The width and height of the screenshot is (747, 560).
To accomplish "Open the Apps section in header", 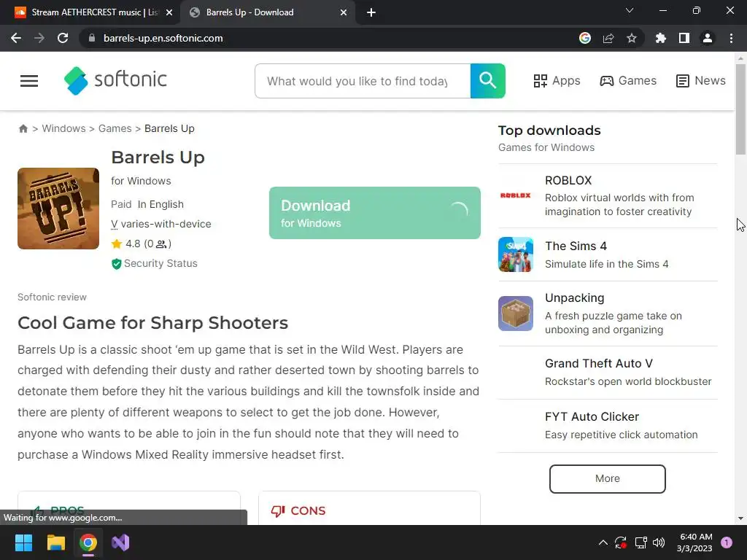I will pyautogui.click(x=557, y=81).
